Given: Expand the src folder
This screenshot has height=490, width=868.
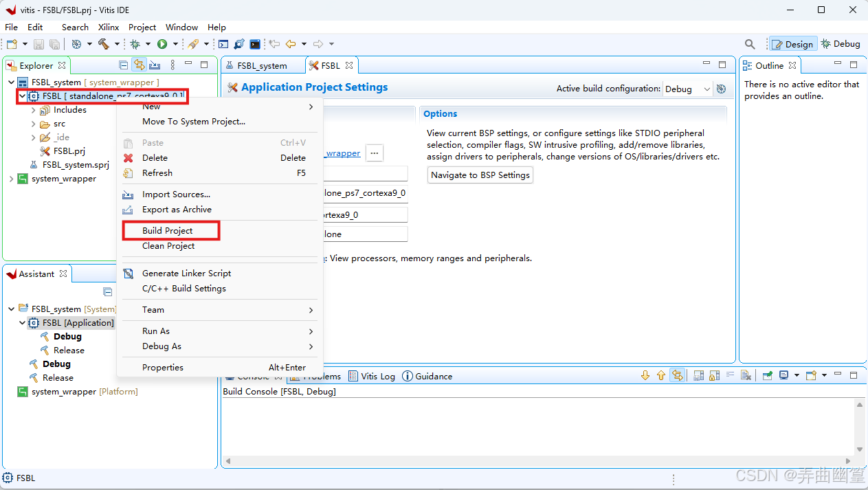Looking at the screenshot, I should (x=34, y=124).
